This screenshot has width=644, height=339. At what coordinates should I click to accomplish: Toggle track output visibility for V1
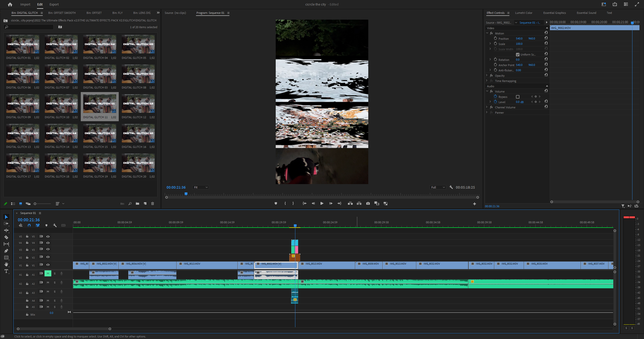click(48, 265)
